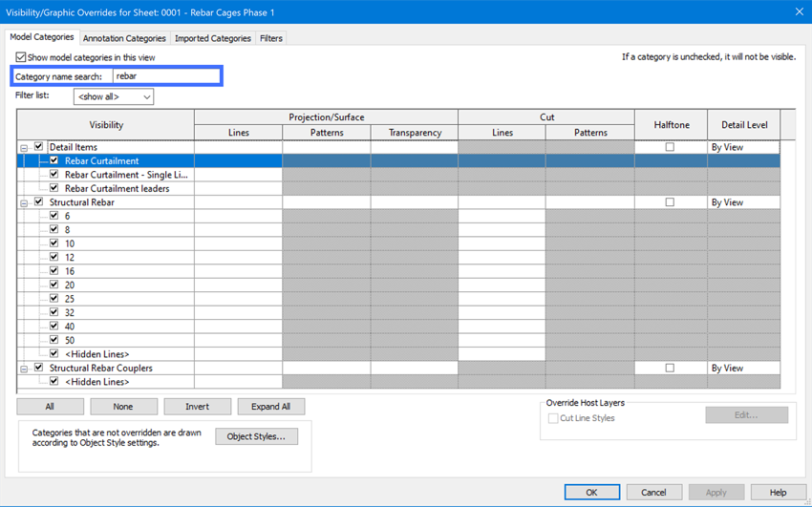The image size is (812, 507).
Task: Open Help for this dialog
Action: [x=778, y=493]
